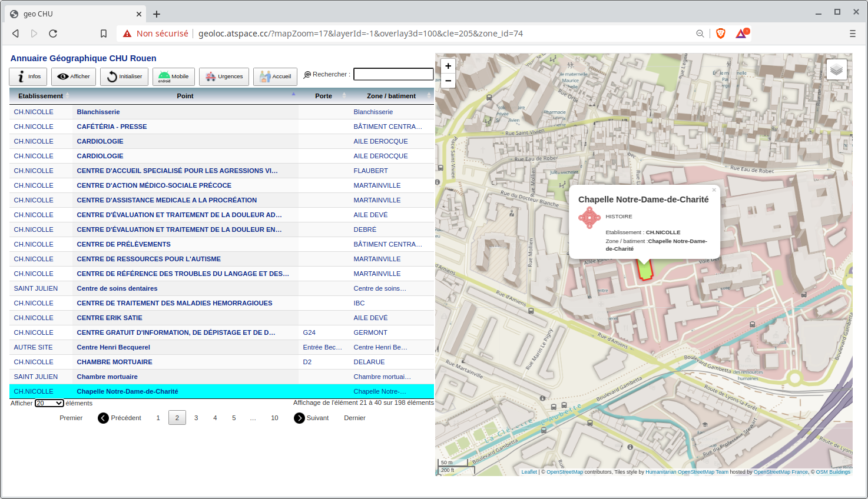The height and width of the screenshot is (499, 868).
Task: Click the Initialiser reset button
Action: 124,76
